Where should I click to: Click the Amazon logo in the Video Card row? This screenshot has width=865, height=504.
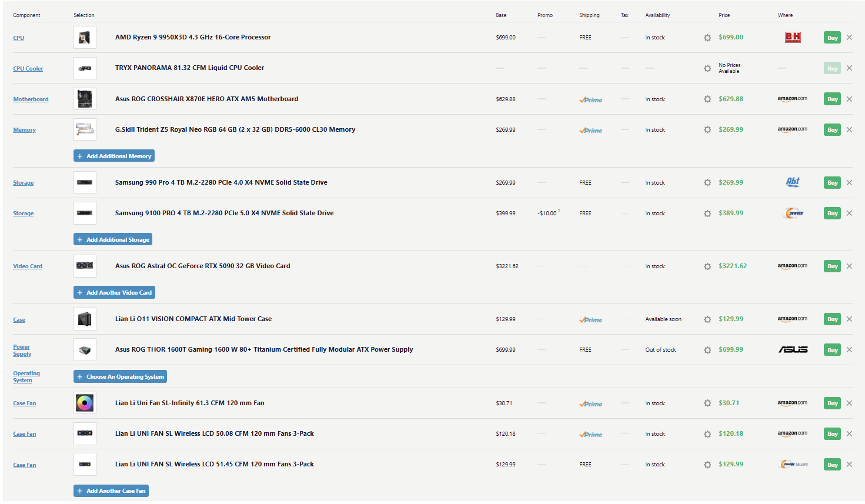[x=792, y=266]
